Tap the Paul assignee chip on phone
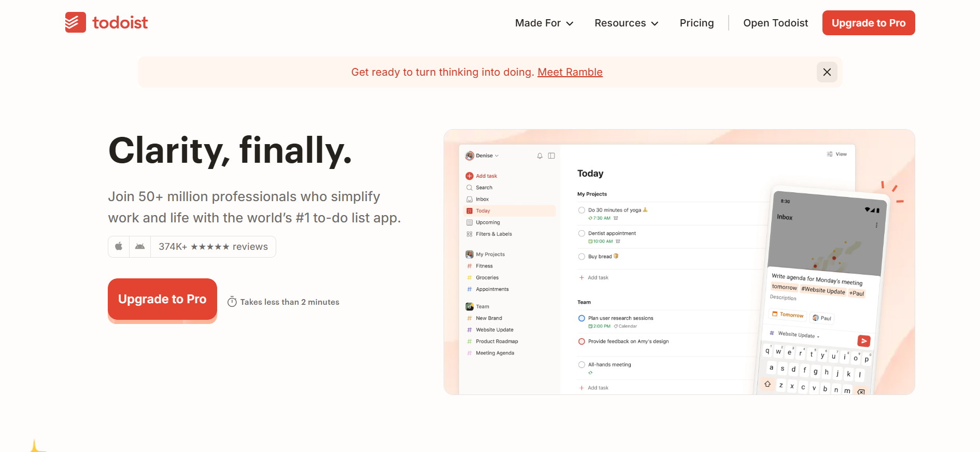This screenshot has height=452, width=980. click(822, 318)
